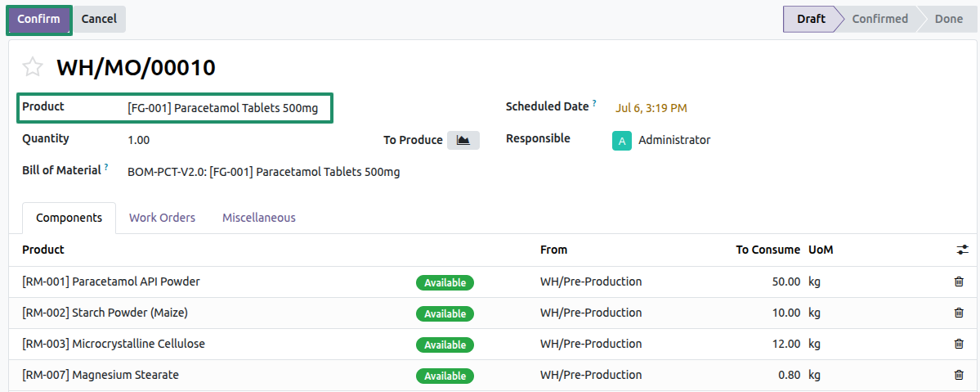Viewport: 980px width, 392px height.
Task: Confirm the manufacturing order
Action: coord(38,20)
